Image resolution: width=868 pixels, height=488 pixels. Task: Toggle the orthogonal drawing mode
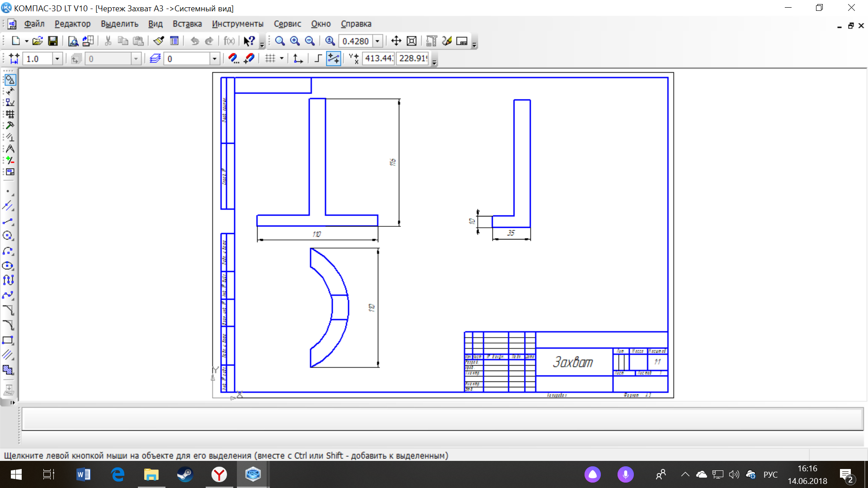[x=318, y=58]
